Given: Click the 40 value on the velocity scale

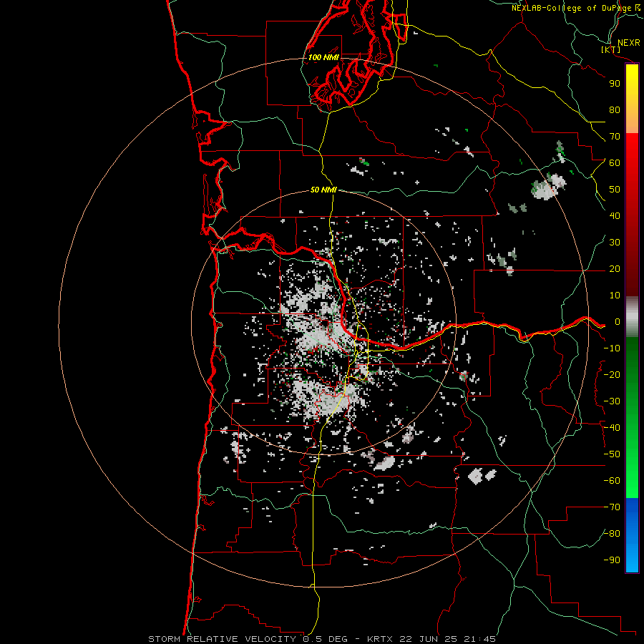Looking at the screenshot, I should tap(615, 215).
